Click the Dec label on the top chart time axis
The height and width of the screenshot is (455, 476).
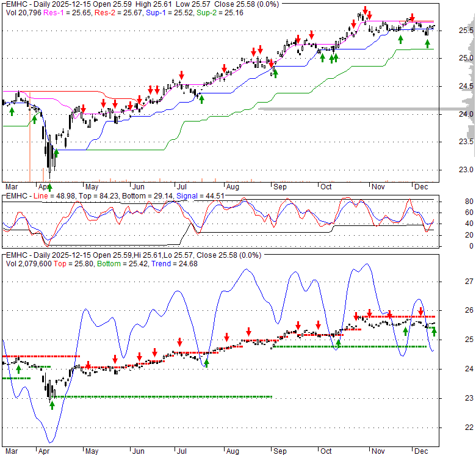pos(419,186)
